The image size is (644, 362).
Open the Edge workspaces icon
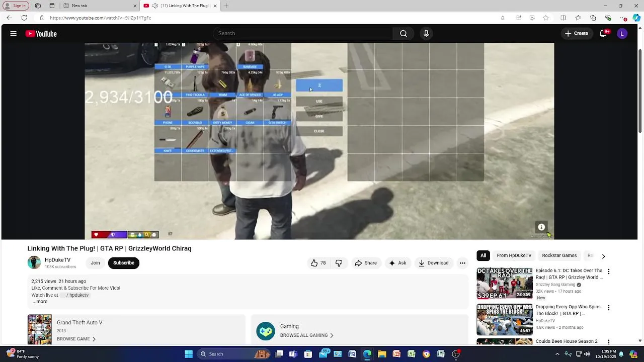coord(38,6)
